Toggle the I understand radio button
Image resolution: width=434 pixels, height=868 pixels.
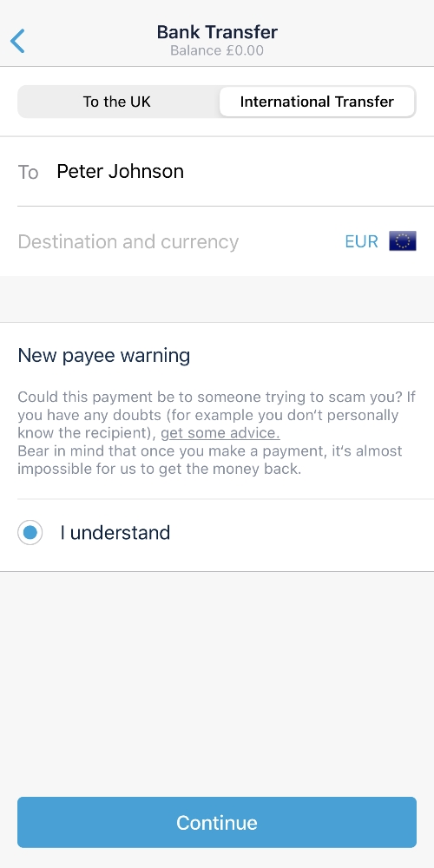pos(30,533)
